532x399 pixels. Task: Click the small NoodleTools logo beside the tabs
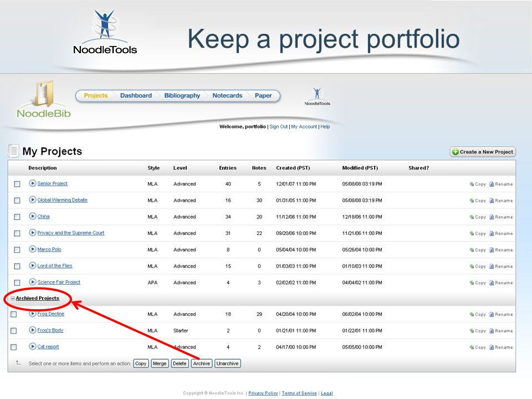[317, 96]
